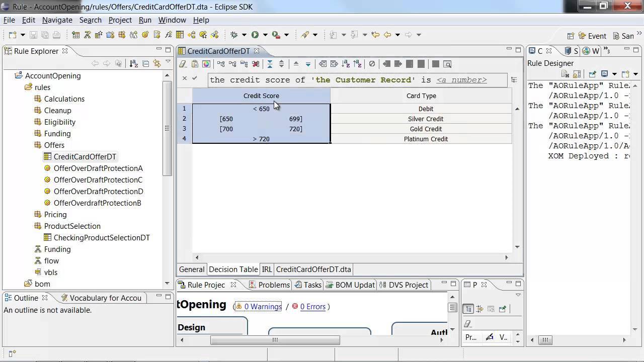The width and height of the screenshot is (644, 362).
Task: Switch to the IRL tab
Action: click(x=267, y=269)
